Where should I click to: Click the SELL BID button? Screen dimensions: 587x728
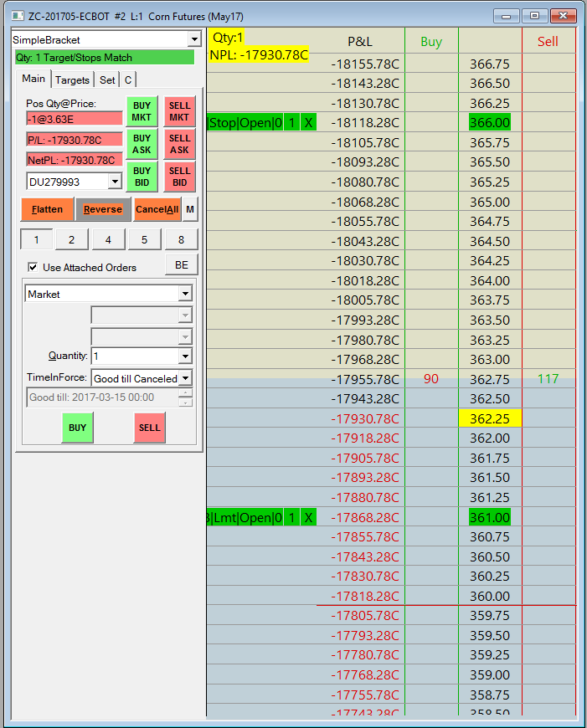(x=179, y=177)
